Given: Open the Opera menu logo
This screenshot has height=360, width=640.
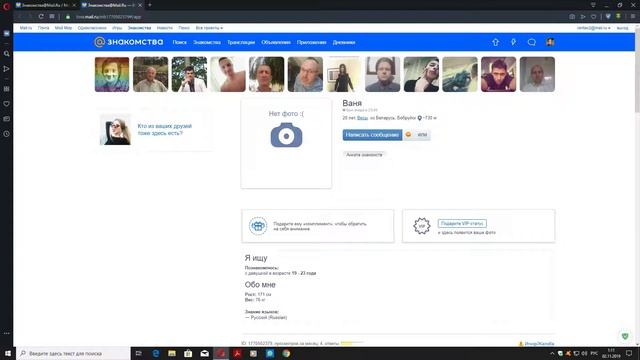Looking at the screenshot, I should pos(6,6).
